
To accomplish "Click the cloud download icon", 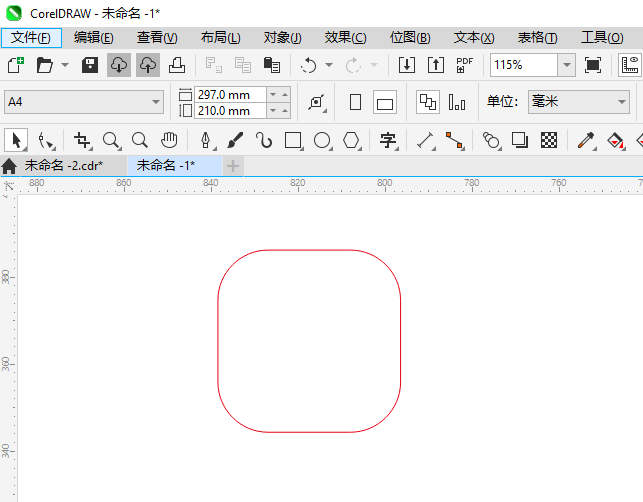I will pyautogui.click(x=119, y=65).
